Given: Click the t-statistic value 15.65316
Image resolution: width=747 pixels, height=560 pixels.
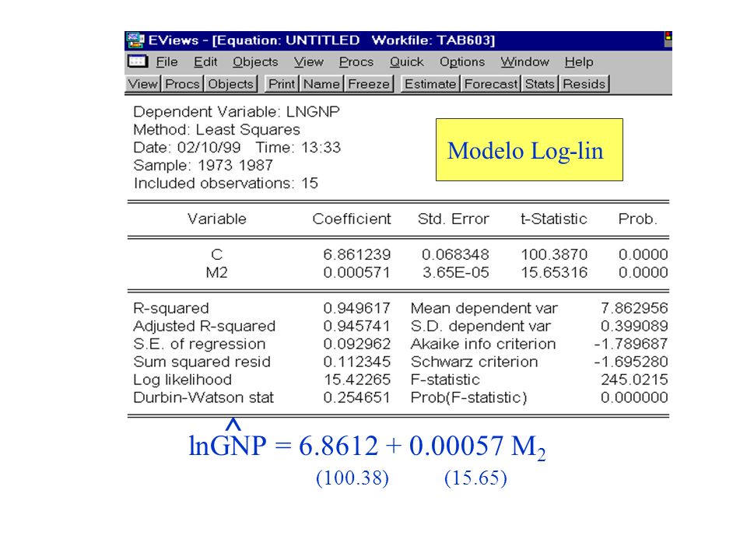Looking at the screenshot, I should [554, 272].
